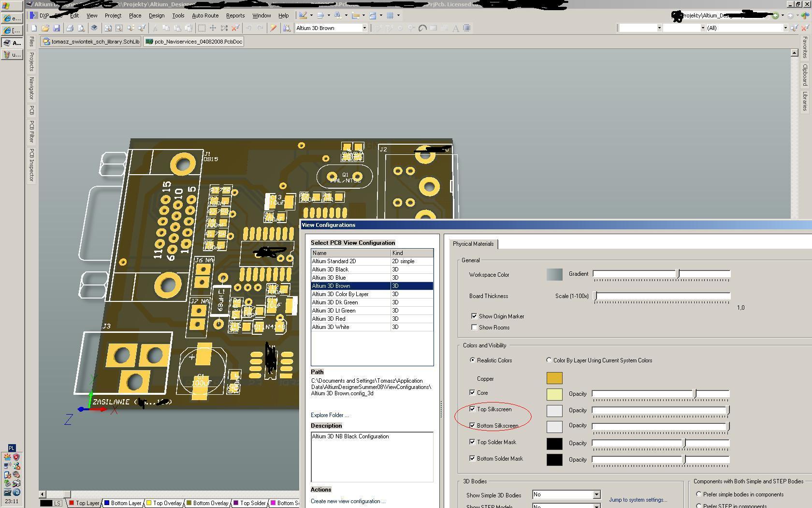Select Altium 3D Dk Green configuration row

pos(372,302)
